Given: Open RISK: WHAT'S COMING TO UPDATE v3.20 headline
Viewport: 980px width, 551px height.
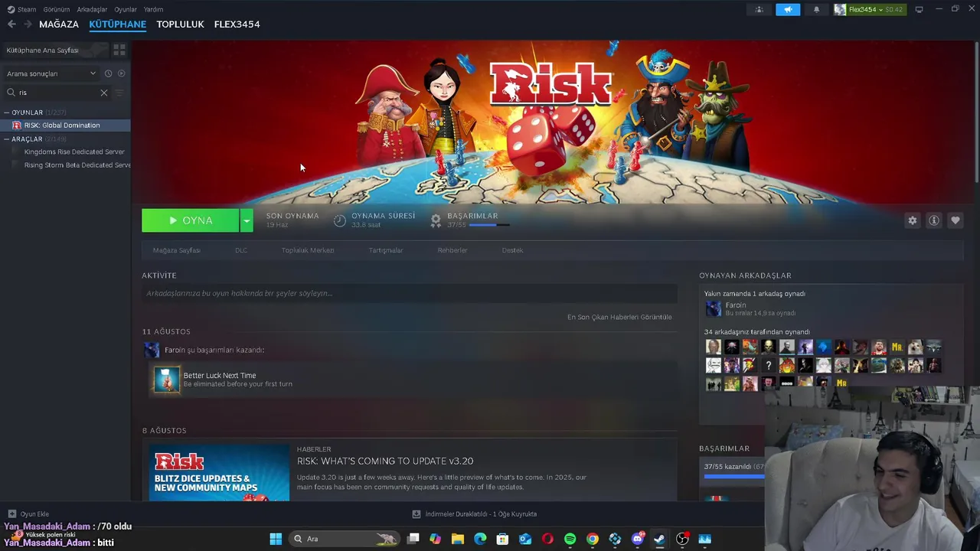Looking at the screenshot, I should click(385, 461).
